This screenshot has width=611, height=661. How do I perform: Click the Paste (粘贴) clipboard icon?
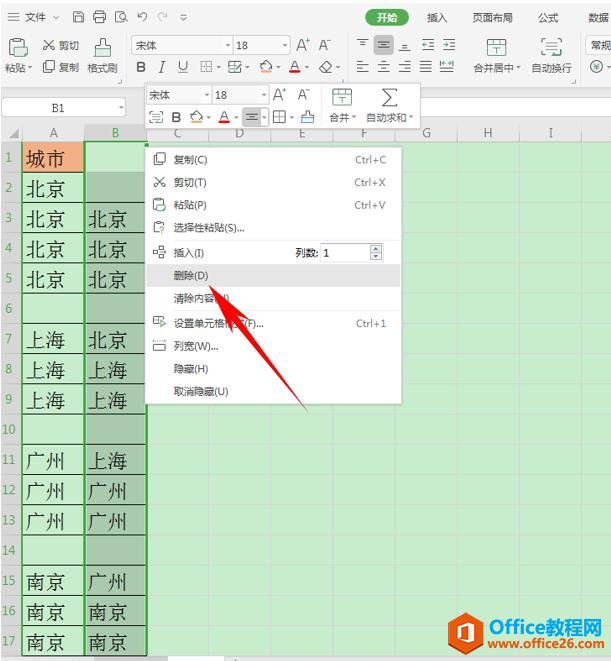click(18, 48)
